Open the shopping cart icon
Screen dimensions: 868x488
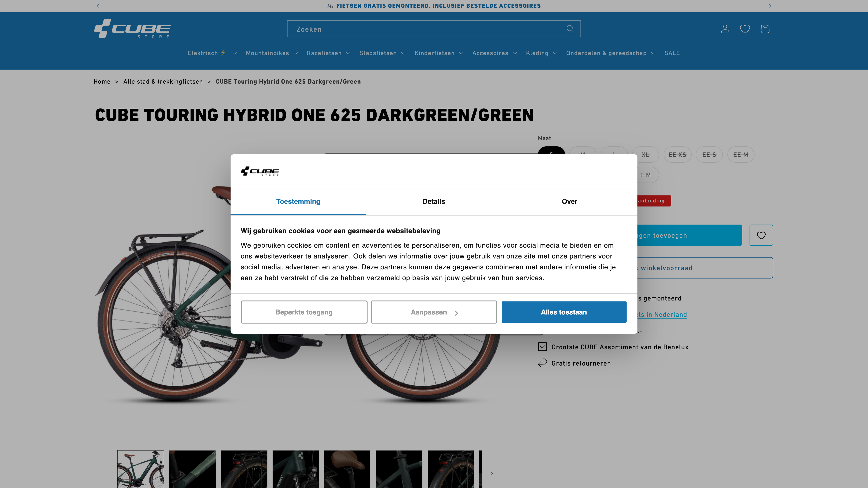(x=764, y=29)
